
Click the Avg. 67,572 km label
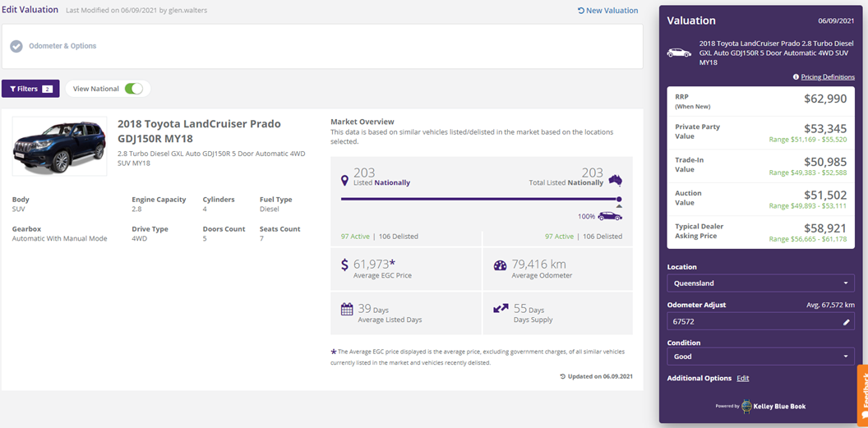pyautogui.click(x=830, y=305)
